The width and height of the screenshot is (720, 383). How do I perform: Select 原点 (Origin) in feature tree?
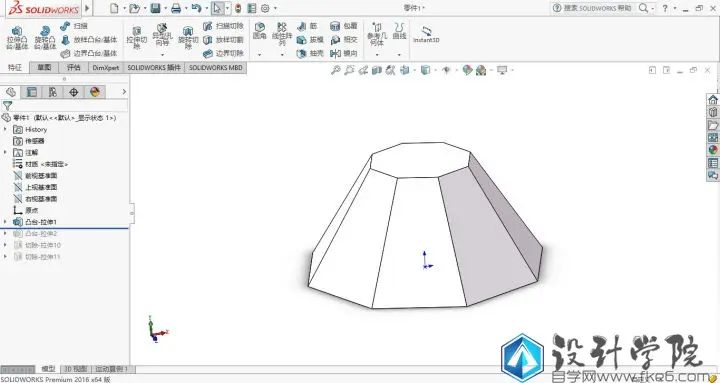point(26,210)
